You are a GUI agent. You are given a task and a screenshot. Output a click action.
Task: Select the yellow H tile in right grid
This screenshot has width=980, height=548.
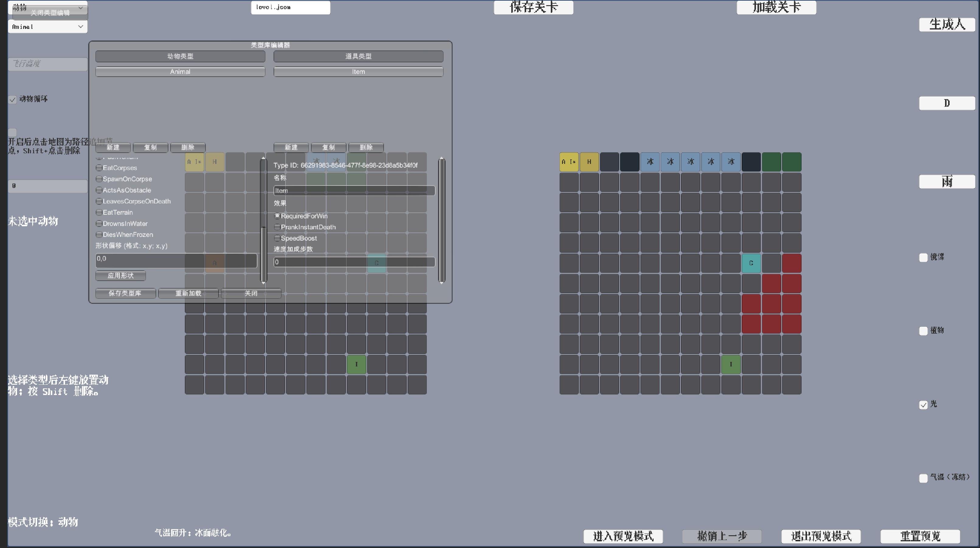coord(589,162)
